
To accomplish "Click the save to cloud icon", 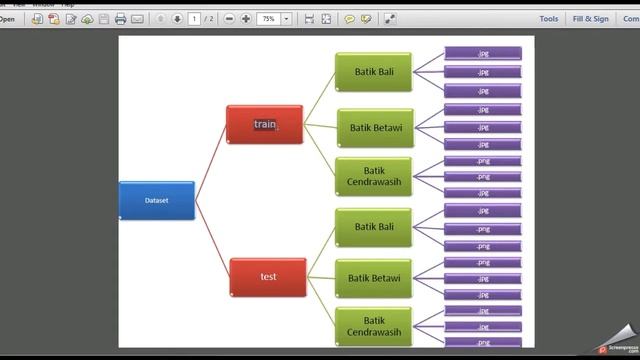I will coord(87,19).
